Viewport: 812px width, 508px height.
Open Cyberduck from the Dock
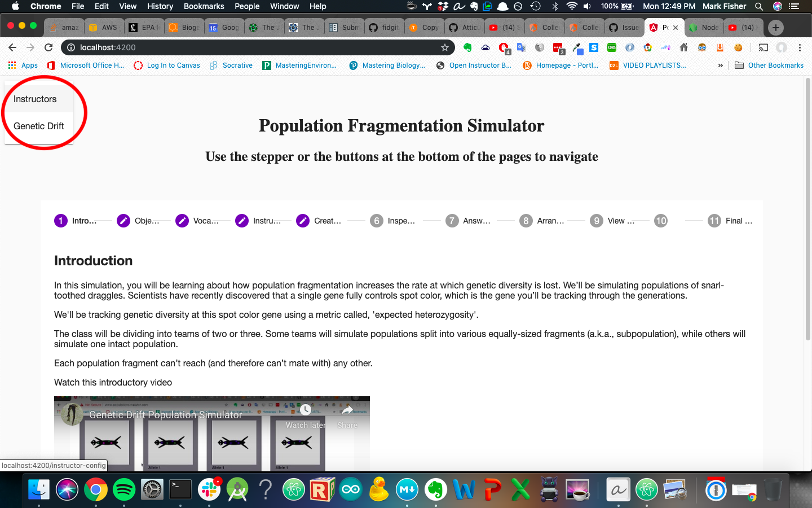pos(379,489)
